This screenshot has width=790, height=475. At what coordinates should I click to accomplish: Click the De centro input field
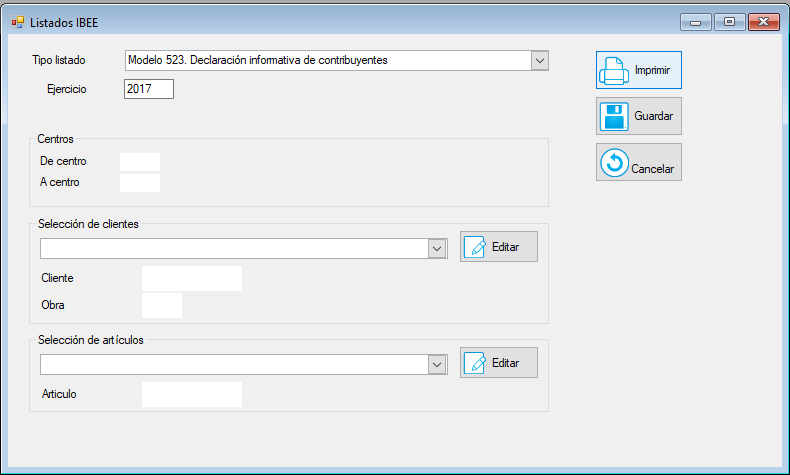(140, 162)
